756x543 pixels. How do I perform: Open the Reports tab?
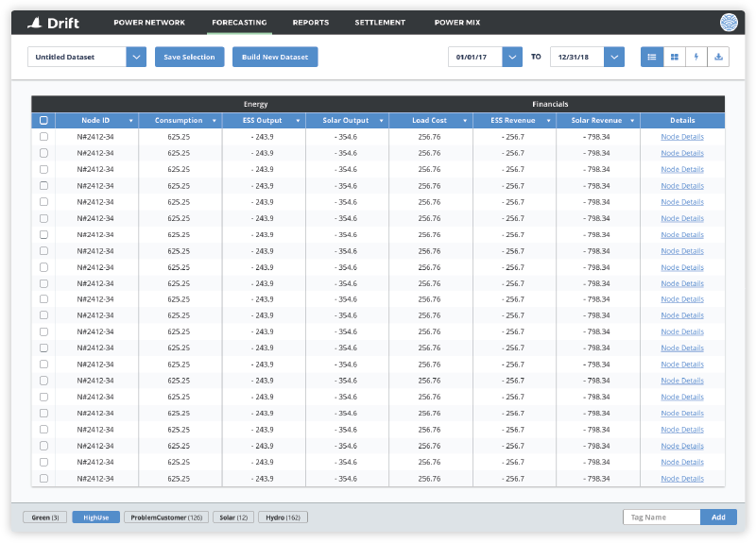311,23
